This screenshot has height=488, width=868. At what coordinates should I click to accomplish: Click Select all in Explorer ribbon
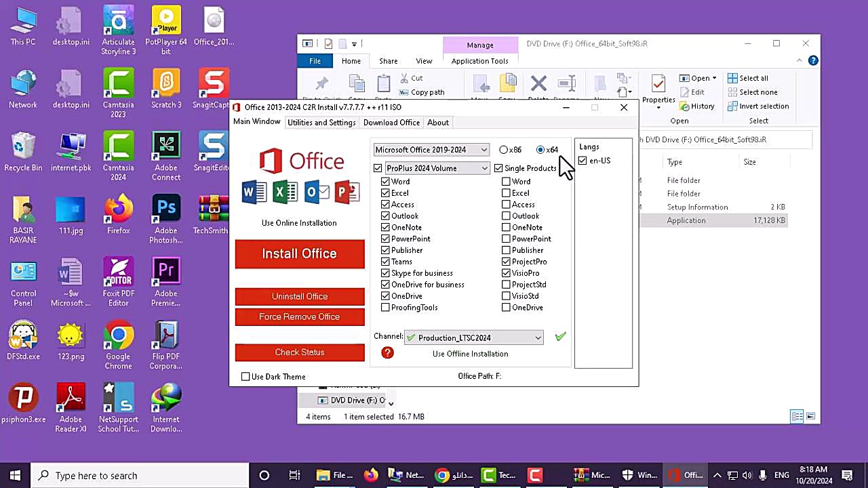coord(748,78)
